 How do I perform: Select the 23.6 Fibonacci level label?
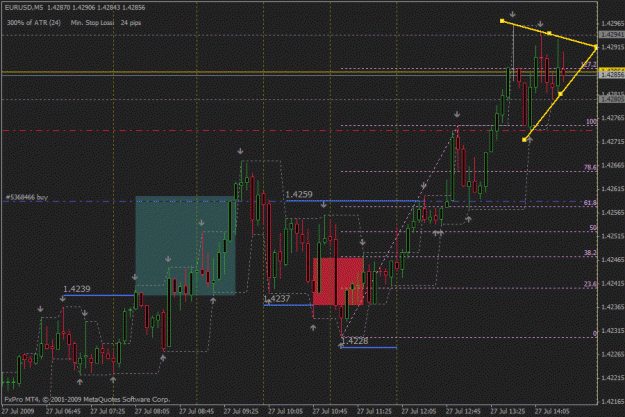coord(590,284)
